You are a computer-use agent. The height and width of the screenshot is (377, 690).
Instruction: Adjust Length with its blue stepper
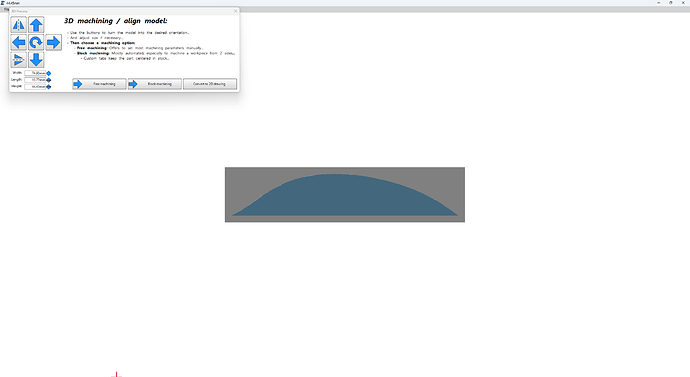pos(49,80)
